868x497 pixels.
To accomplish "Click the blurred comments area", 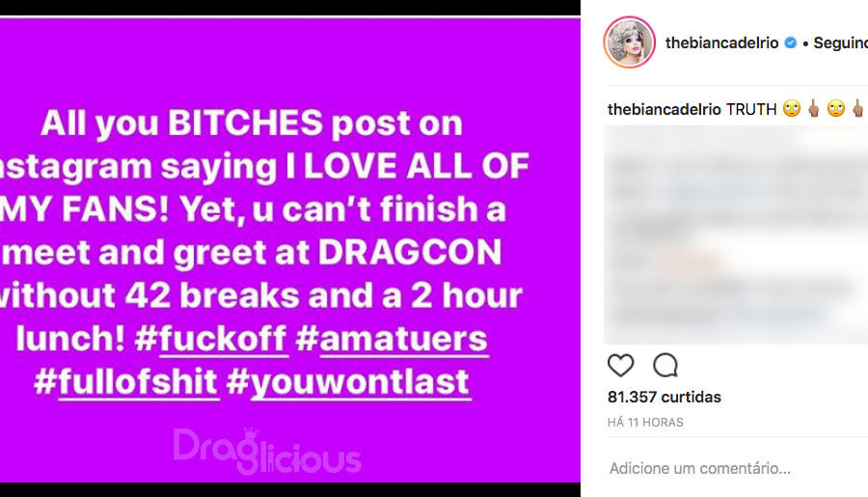I will point(736,235).
